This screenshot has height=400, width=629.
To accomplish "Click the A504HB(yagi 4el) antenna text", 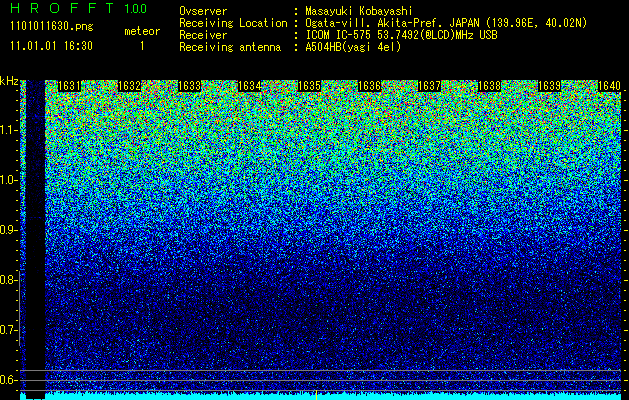I will [x=353, y=47].
